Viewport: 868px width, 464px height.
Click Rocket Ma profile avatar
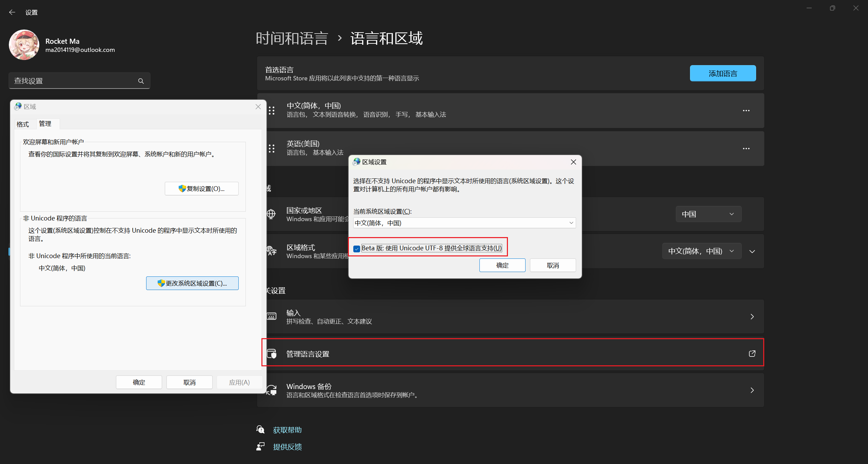coord(24,45)
